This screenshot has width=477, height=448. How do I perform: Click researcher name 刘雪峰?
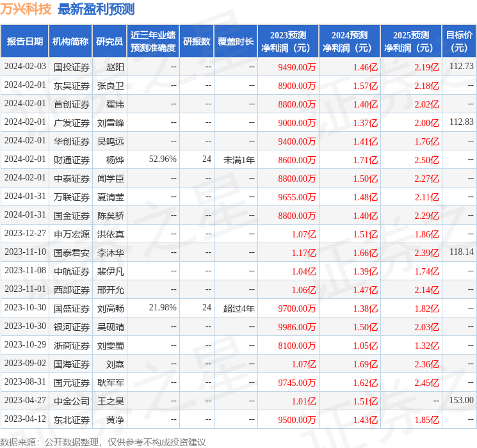click(x=110, y=123)
